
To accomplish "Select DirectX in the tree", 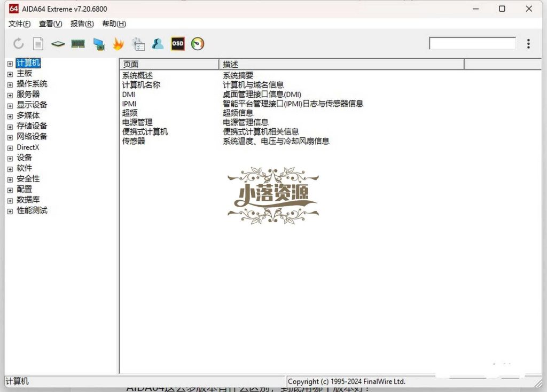I will [x=28, y=147].
